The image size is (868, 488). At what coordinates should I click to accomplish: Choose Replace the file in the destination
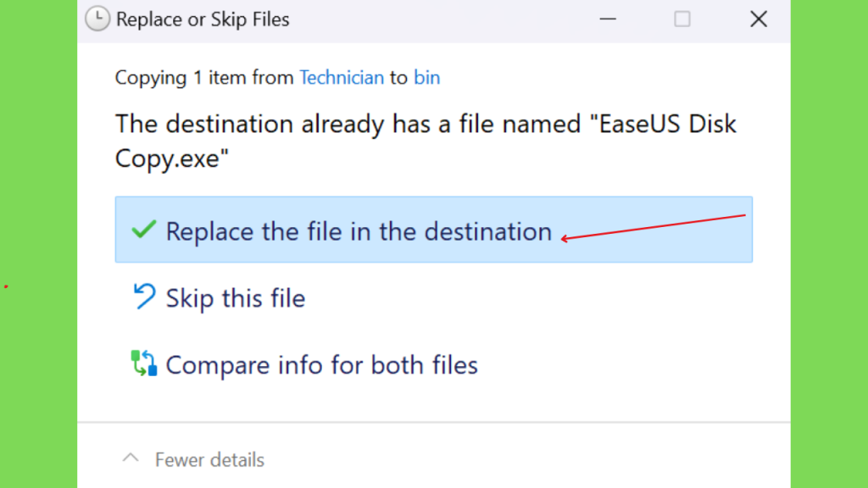click(433, 229)
